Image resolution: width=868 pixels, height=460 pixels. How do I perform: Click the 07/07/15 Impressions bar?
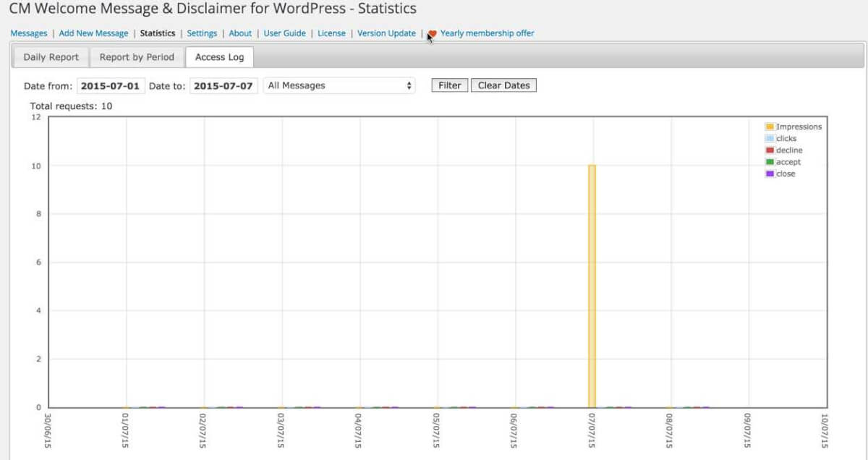592,286
